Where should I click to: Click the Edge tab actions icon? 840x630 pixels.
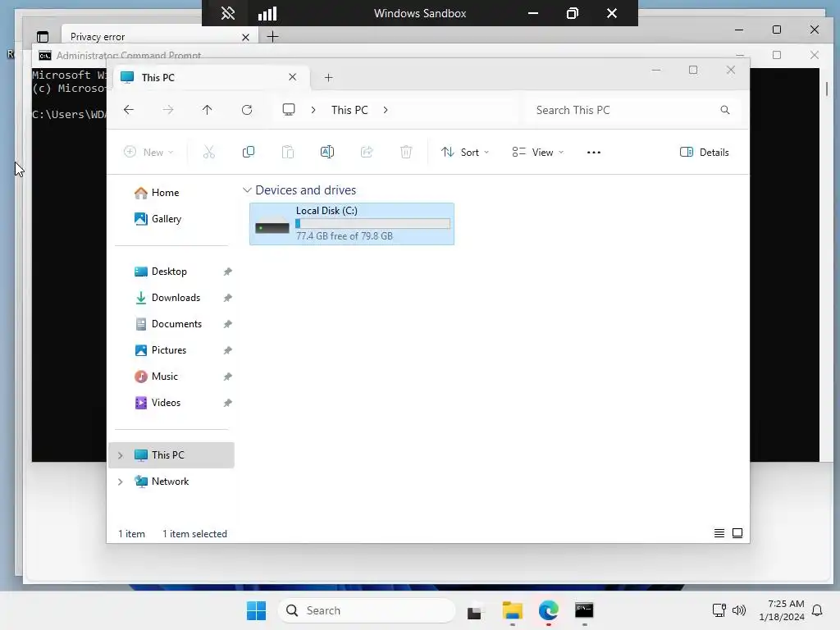[x=43, y=37]
